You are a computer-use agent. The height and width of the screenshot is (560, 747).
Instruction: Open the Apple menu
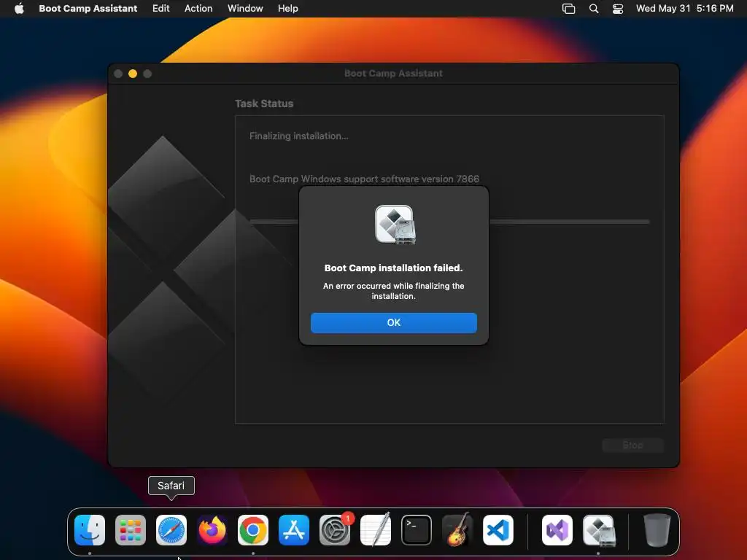click(x=19, y=8)
